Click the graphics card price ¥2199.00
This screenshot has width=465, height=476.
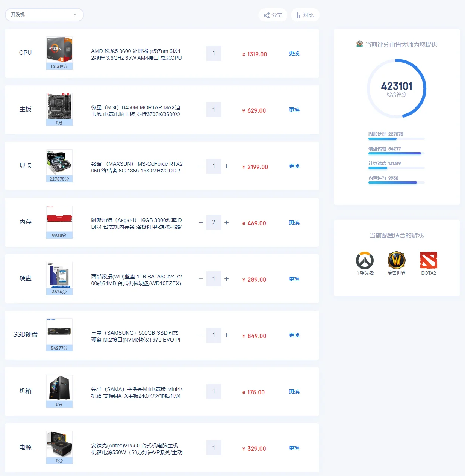(x=255, y=167)
